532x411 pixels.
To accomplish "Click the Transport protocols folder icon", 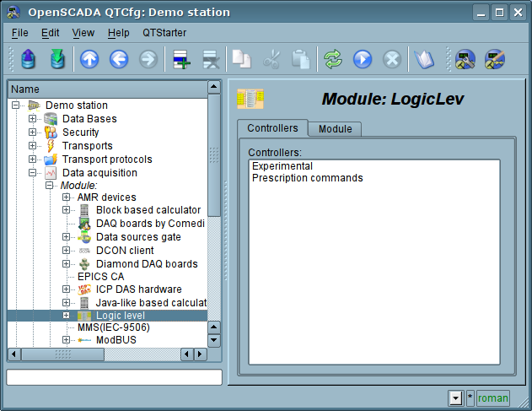I will coord(51,160).
